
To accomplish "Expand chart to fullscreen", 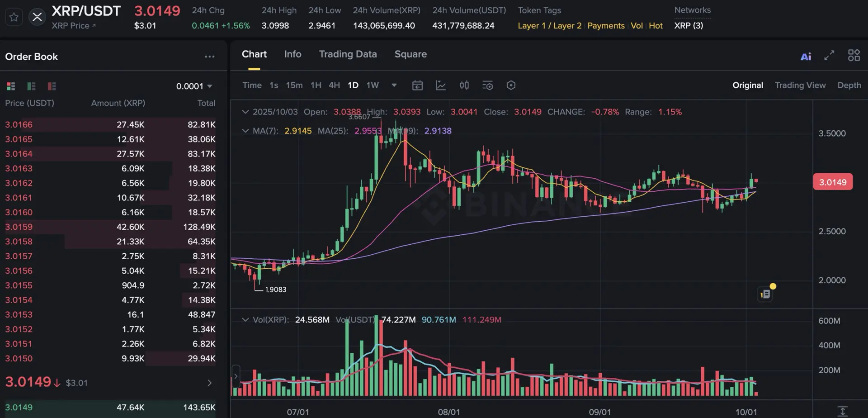I will click(x=829, y=56).
